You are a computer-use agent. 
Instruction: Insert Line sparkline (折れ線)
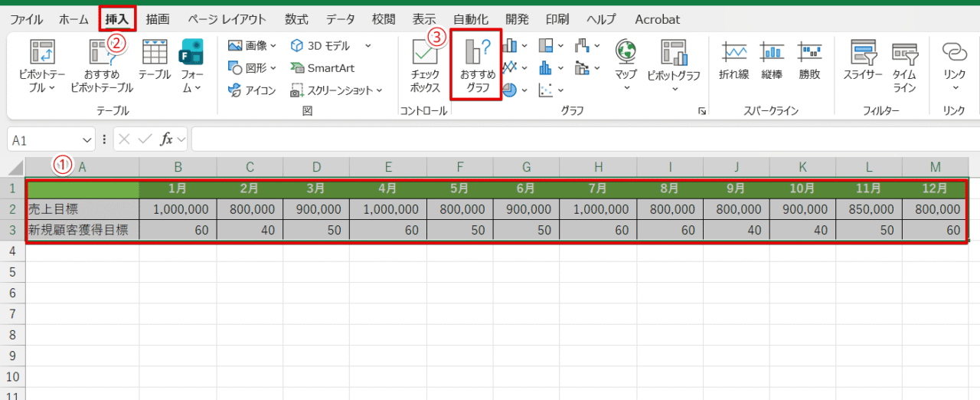(733, 61)
